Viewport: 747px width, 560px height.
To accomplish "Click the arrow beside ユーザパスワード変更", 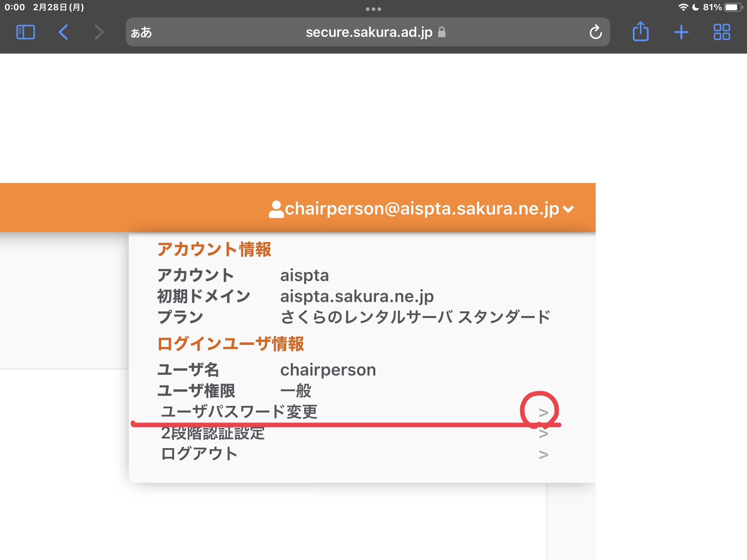I will pos(543,413).
